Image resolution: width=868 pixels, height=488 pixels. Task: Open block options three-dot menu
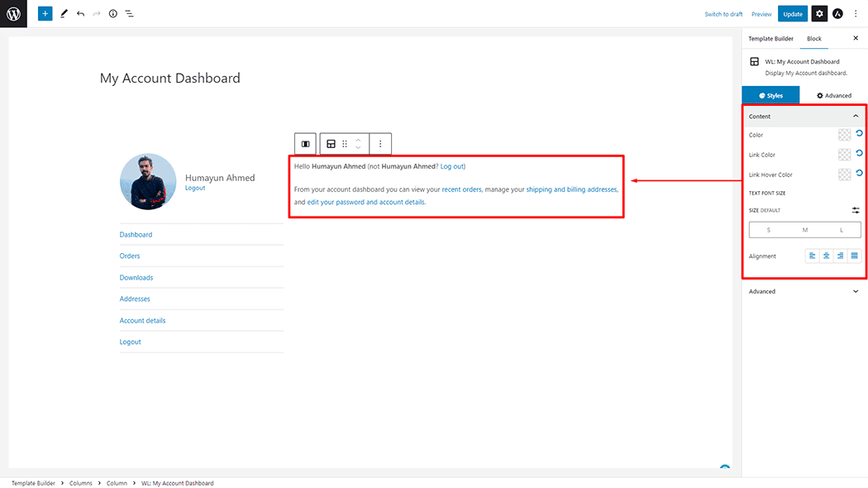[380, 144]
